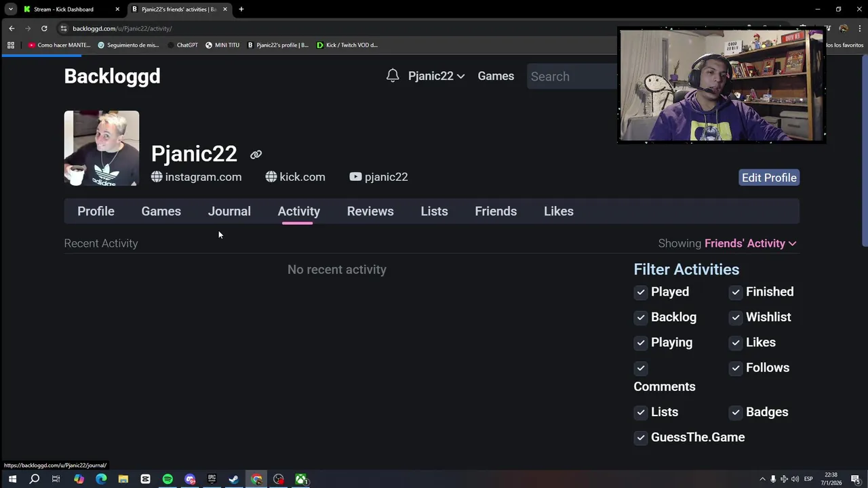This screenshot has width=868, height=488.
Task: Open File Explorer from taskbar
Action: point(123,479)
